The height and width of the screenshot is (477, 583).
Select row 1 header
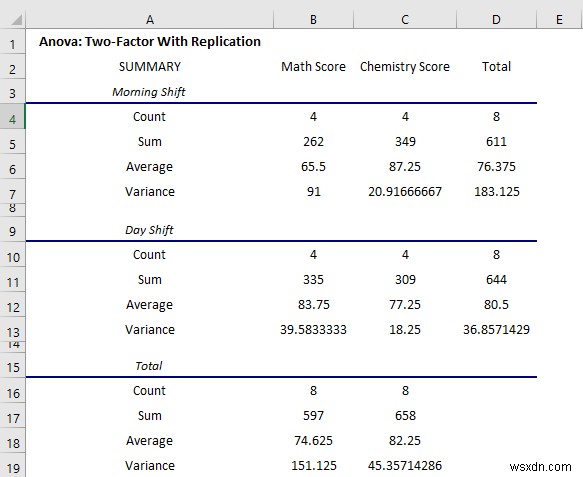(x=13, y=42)
